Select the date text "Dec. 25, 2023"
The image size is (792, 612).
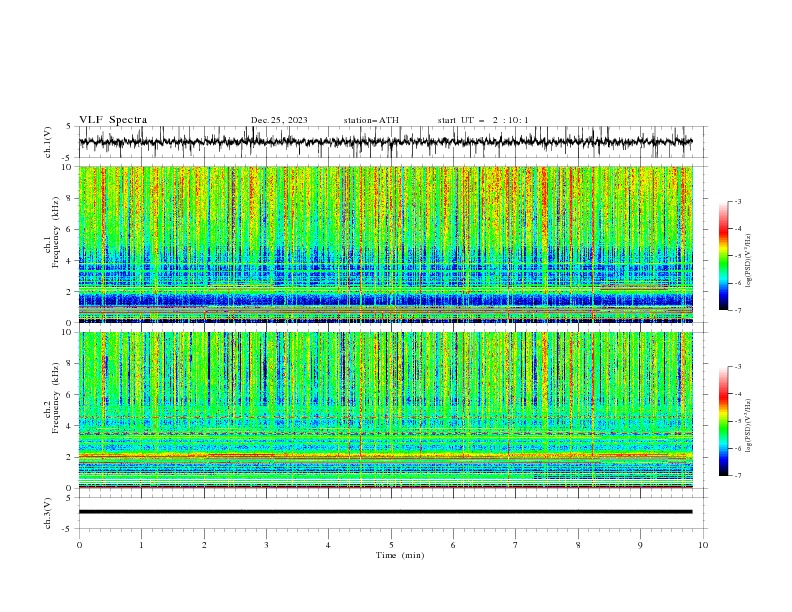[279, 120]
